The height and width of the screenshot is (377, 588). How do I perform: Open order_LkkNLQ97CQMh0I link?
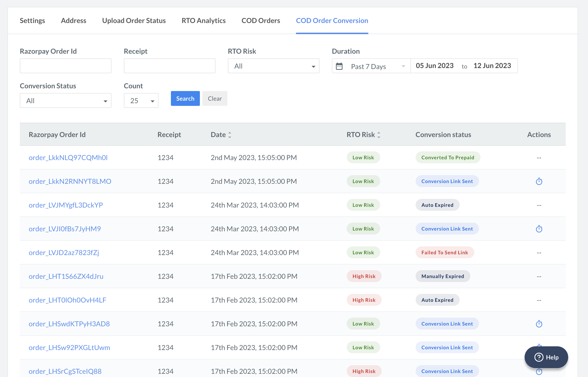pos(68,158)
